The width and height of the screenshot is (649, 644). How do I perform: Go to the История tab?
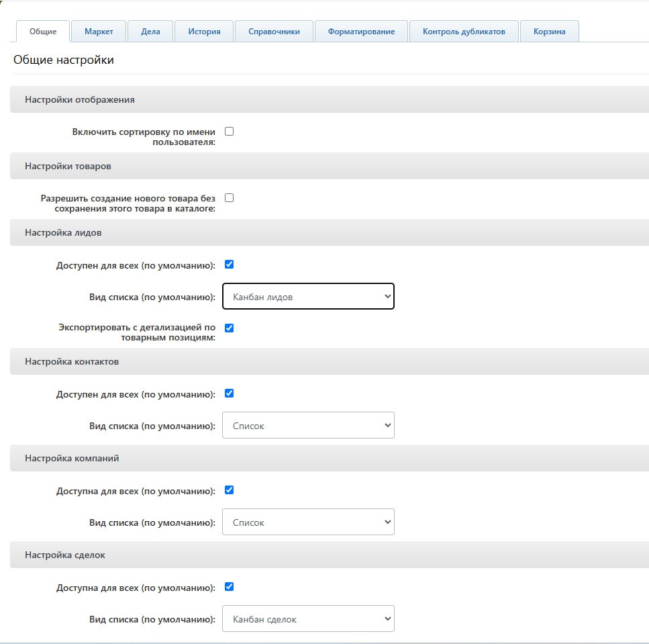204,32
